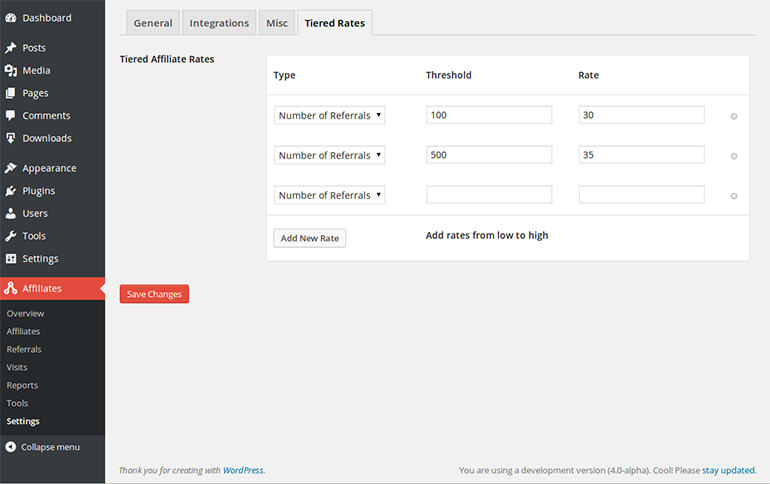
Task: Click the red Save Changes button
Action: (x=154, y=294)
